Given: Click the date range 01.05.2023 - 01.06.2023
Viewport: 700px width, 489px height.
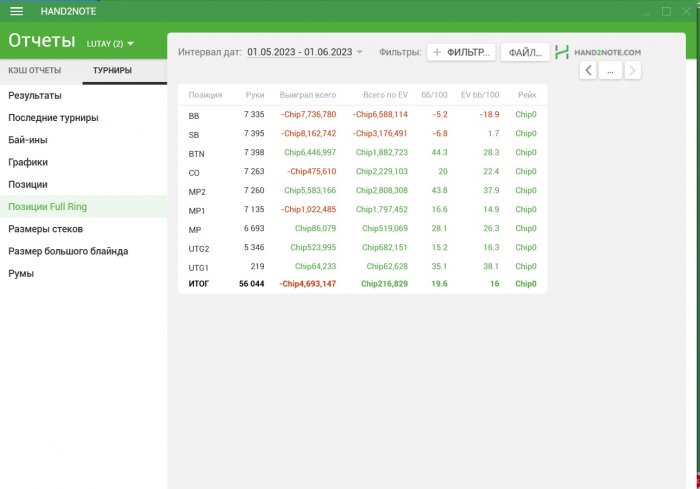Looking at the screenshot, I should (299, 52).
